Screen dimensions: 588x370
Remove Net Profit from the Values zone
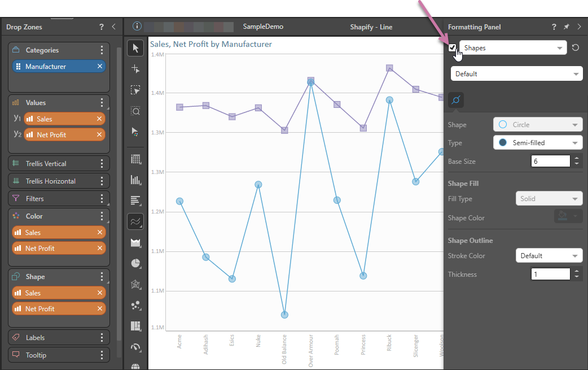point(100,135)
